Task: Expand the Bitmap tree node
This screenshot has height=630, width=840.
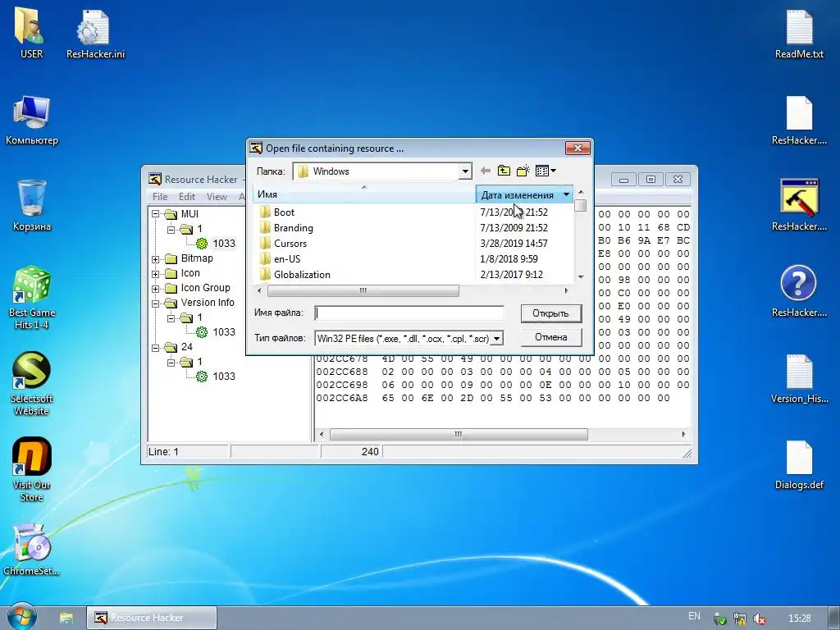Action: click(155, 259)
